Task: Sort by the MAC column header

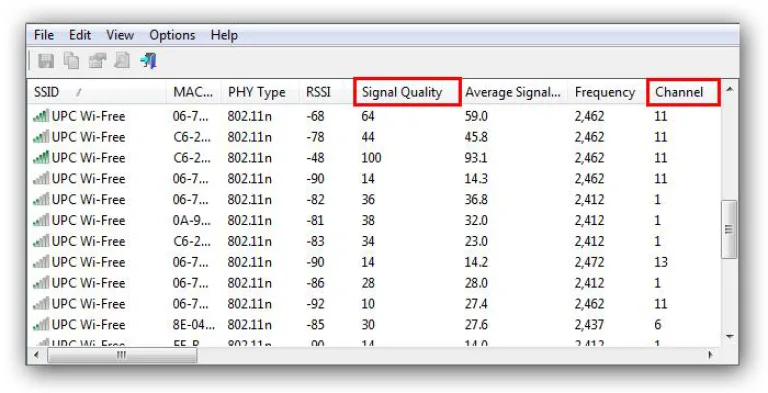Action: 193,92
